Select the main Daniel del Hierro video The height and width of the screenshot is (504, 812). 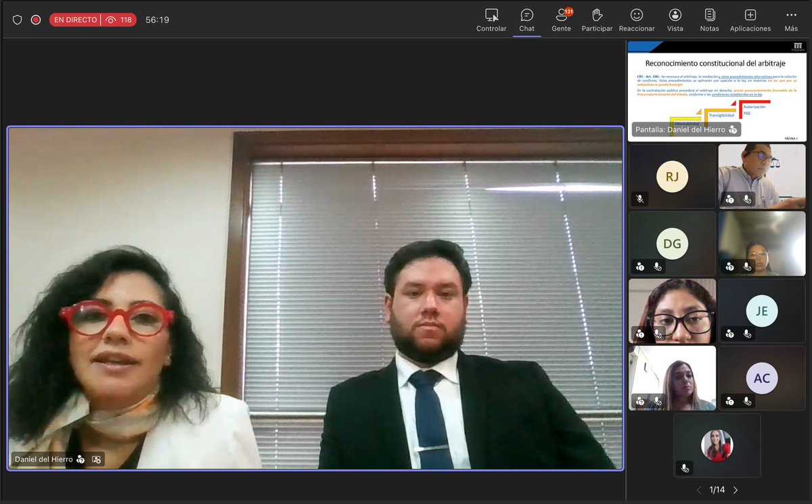(x=315, y=298)
